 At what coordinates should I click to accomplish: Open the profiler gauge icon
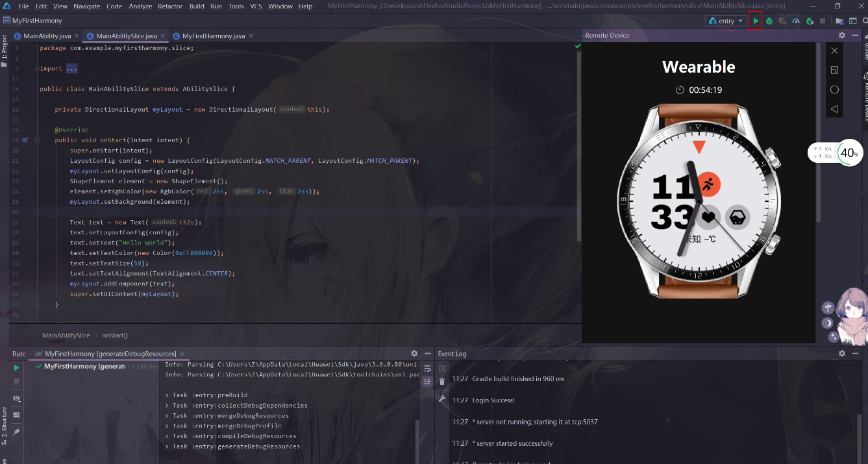796,21
